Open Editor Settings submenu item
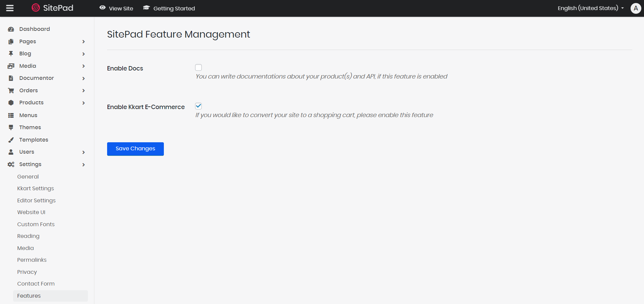This screenshot has width=644, height=304. (36, 200)
